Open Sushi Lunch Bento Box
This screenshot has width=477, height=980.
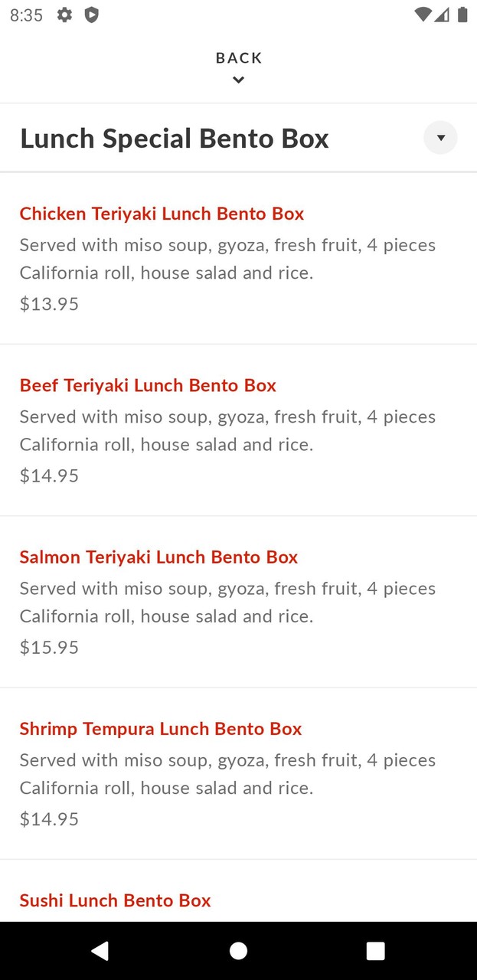pyautogui.click(x=115, y=900)
